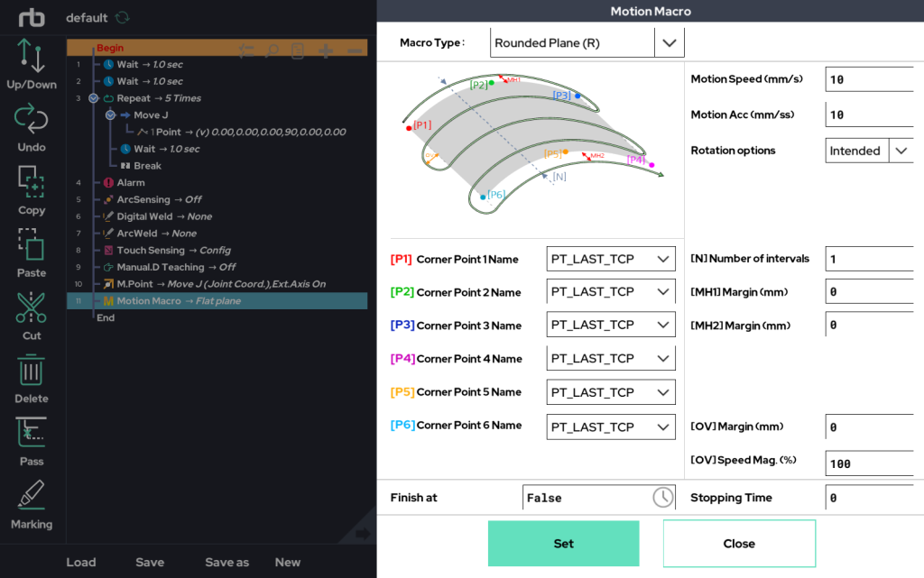Click the Rounded Plane diagram image
The width and height of the screenshot is (924, 578).
[x=532, y=144]
